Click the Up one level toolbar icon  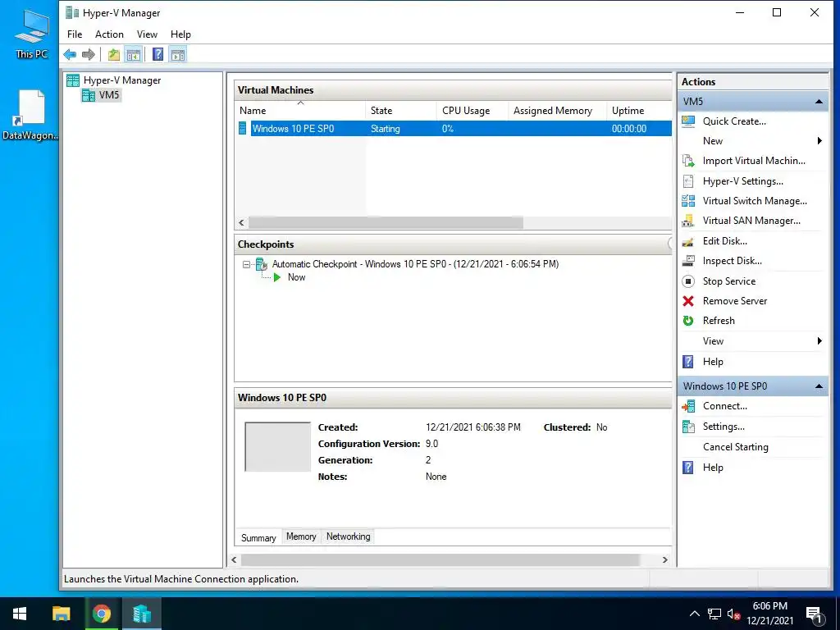(113, 54)
